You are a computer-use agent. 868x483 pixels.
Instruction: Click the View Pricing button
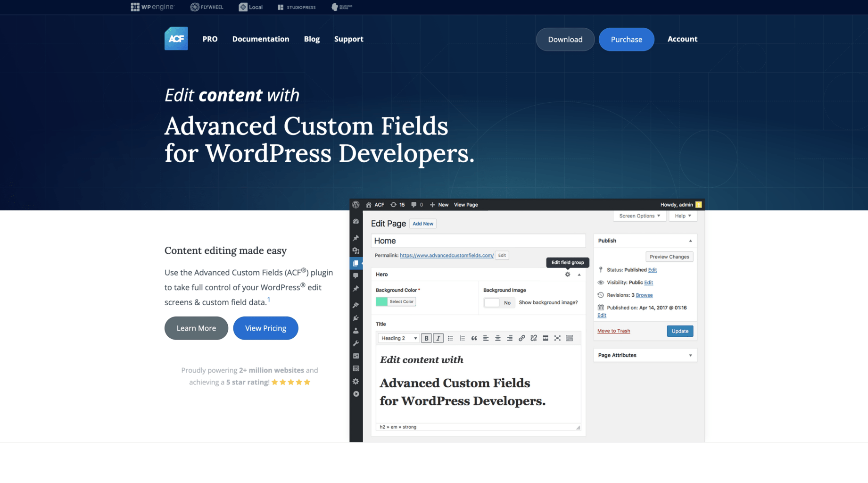265,328
